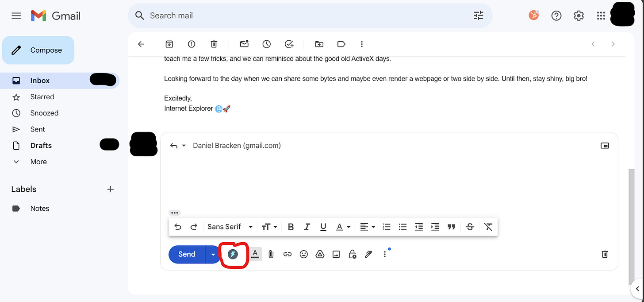Show the side panel arrow
The image size is (644, 302).
pyautogui.click(x=637, y=289)
